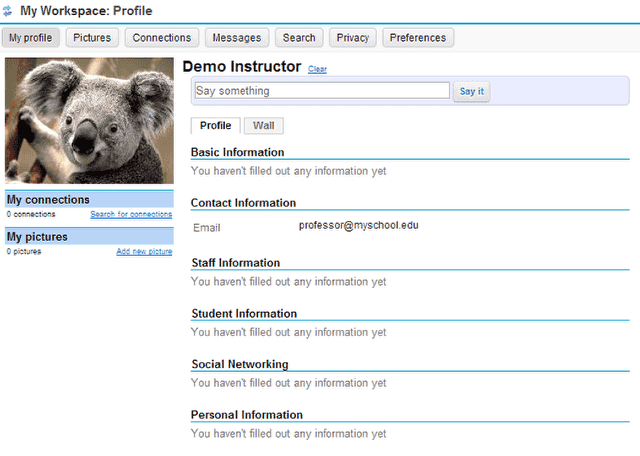
Task: Click the koala profile picture
Action: point(89,121)
